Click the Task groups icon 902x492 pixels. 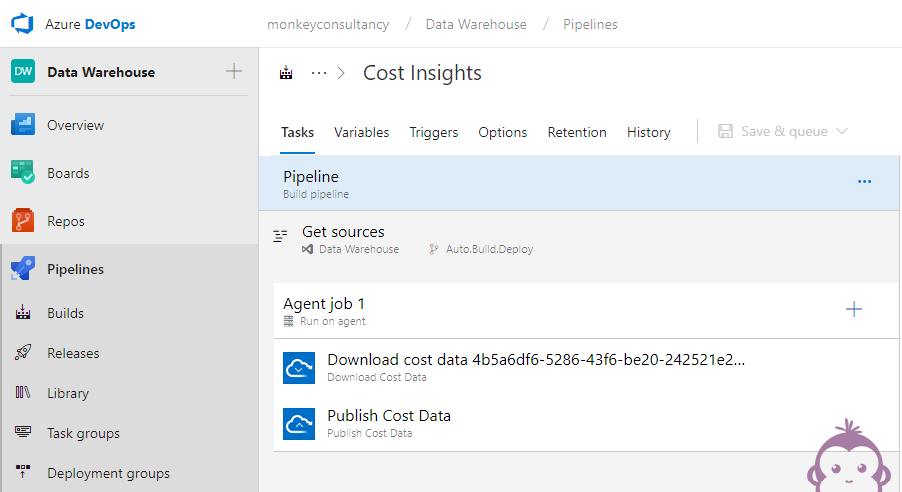click(x=23, y=432)
